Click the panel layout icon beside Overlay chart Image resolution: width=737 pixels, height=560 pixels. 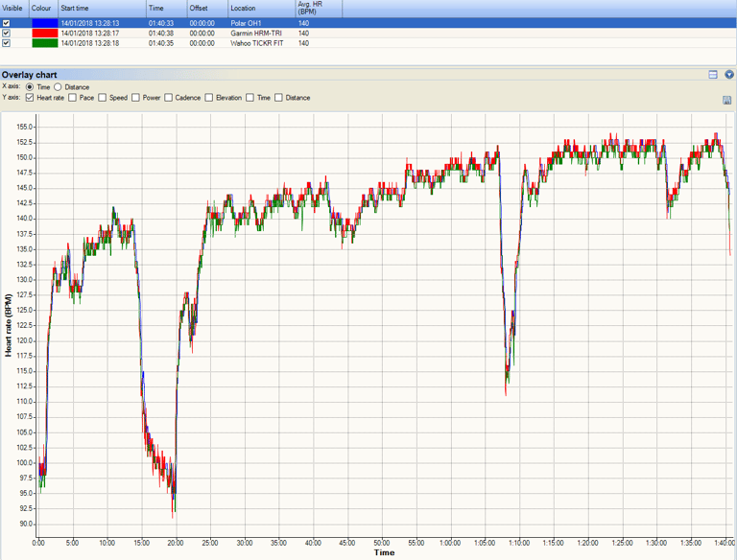[x=713, y=74]
